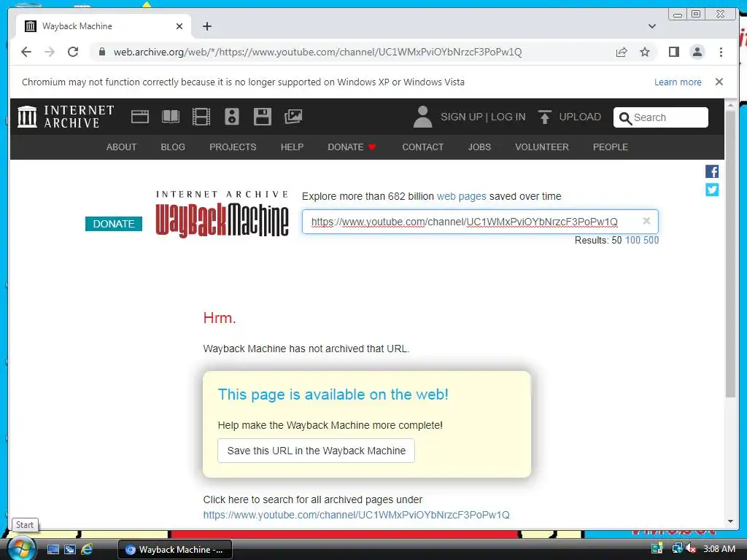
Task: Focus the Internet Archive Search box
Action: tap(661, 117)
